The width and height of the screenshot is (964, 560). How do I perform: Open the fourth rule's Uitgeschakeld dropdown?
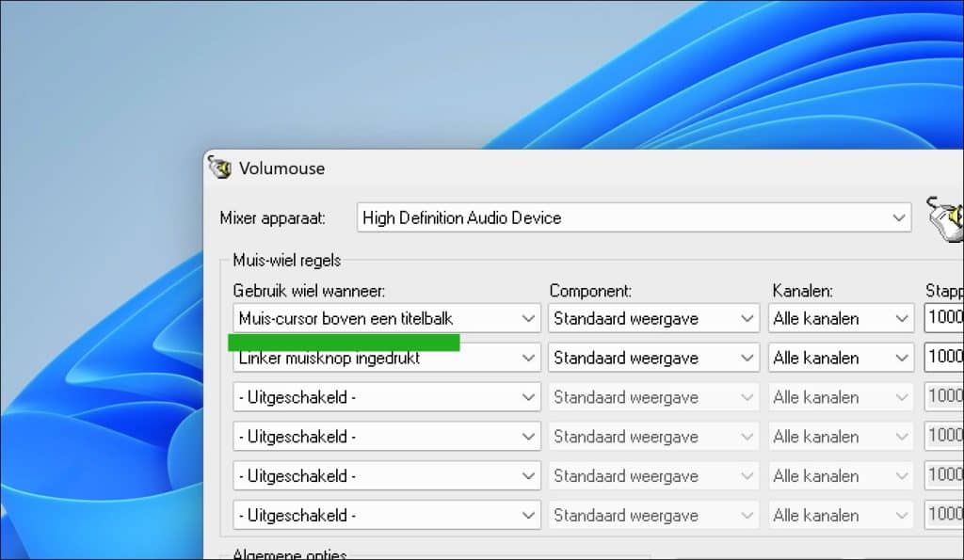387,437
